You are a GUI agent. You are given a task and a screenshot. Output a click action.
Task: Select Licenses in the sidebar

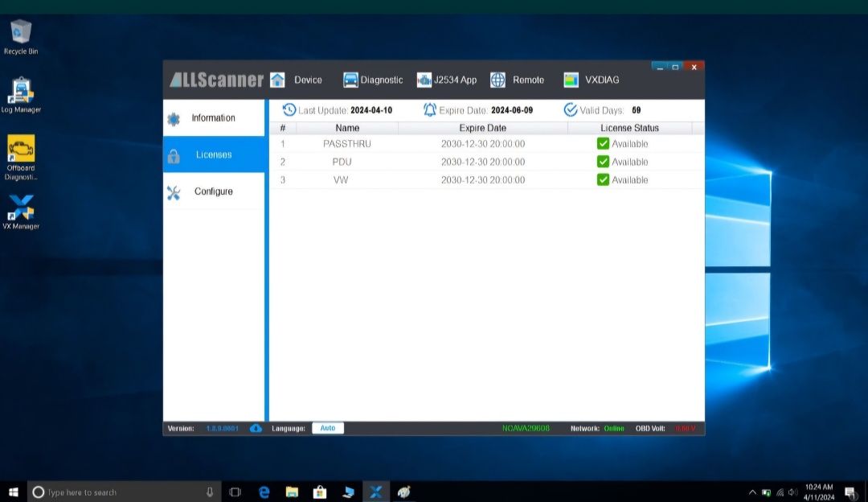[214, 154]
